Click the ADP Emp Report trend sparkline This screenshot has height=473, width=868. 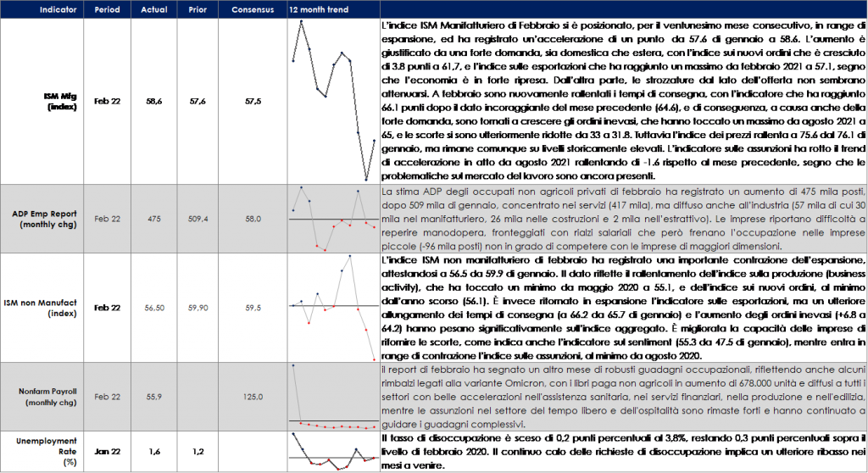(333, 218)
